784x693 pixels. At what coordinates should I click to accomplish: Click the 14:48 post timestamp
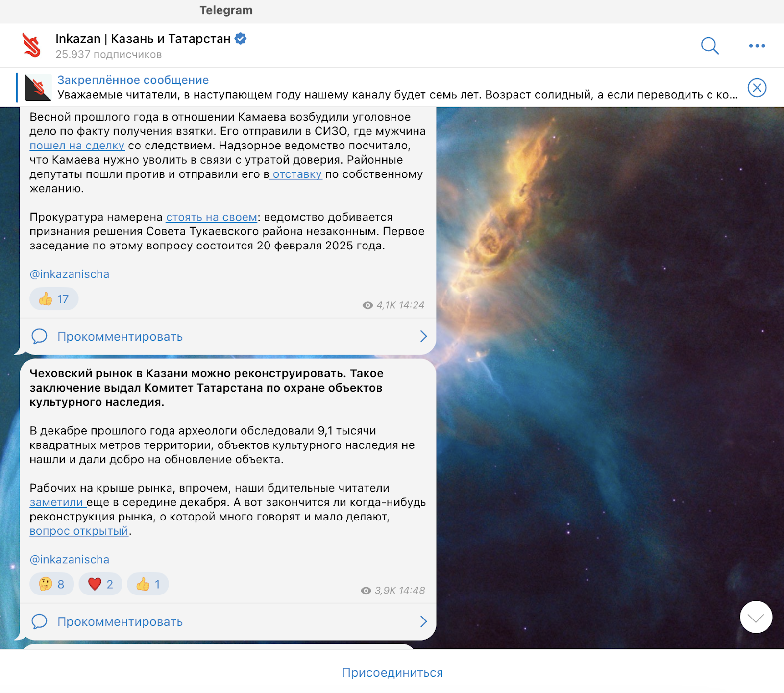pos(412,591)
